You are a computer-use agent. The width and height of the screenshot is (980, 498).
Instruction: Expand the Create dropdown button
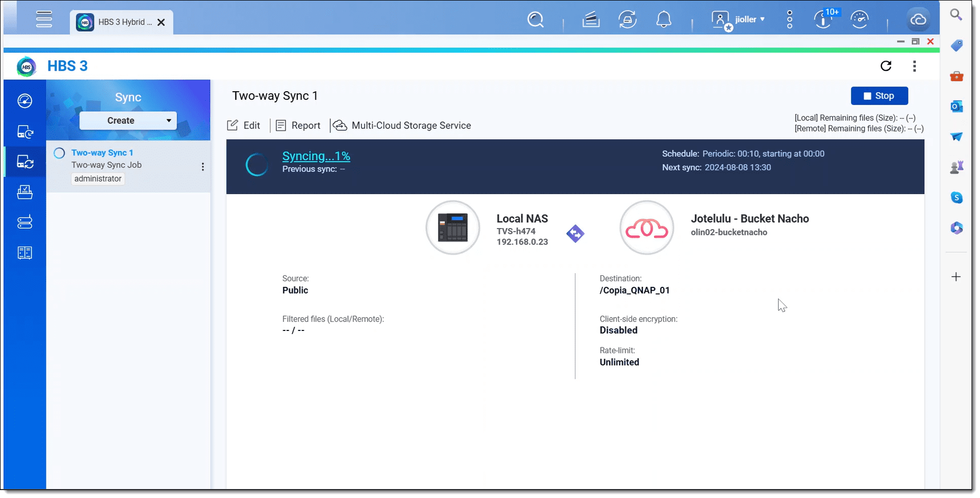tap(128, 121)
